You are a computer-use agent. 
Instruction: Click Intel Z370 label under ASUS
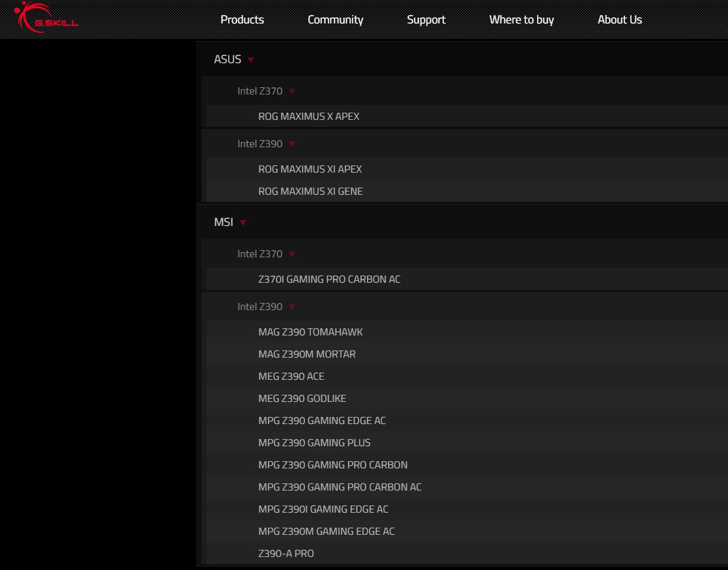pyautogui.click(x=259, y=91)
